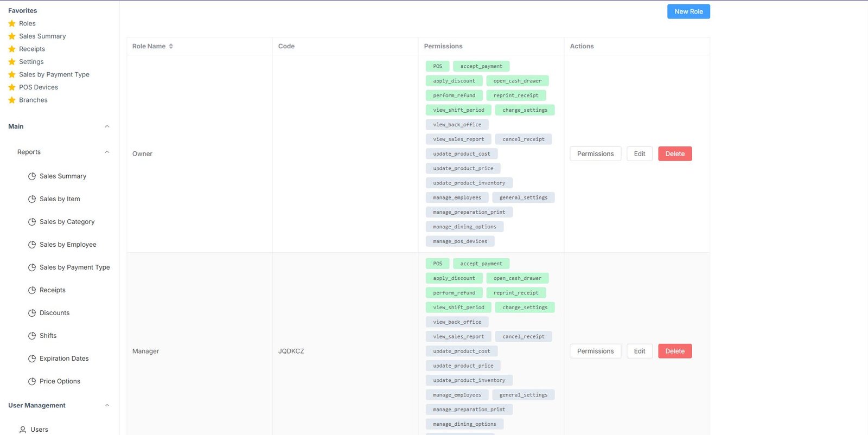Open Permissions for the Owner role
This screenshot has height=435, width=868.
595,154
